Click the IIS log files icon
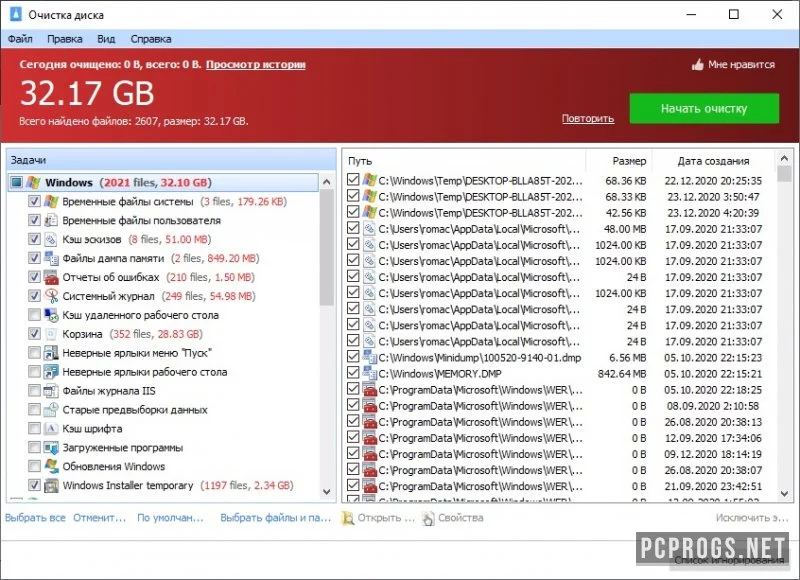The height and width of the screenshot is (580, 800). coord(51,391)
